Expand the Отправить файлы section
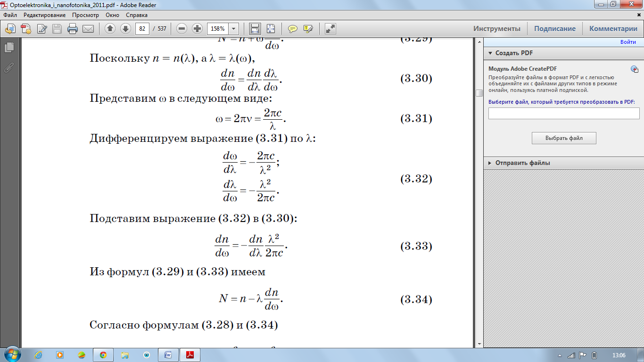Image resolution: width=644 pixels, height=362 pixels. pyautogui.click(x=490, y=163)
